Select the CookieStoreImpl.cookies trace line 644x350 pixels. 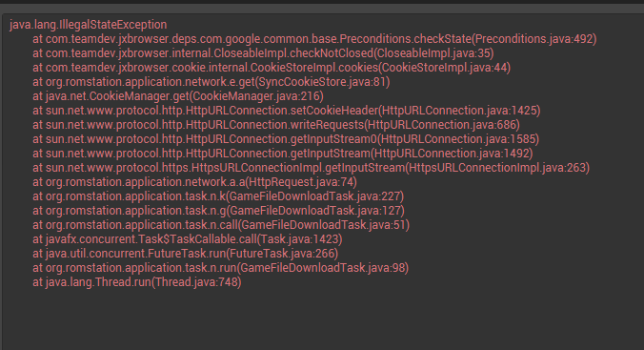[x=272, y=68]
